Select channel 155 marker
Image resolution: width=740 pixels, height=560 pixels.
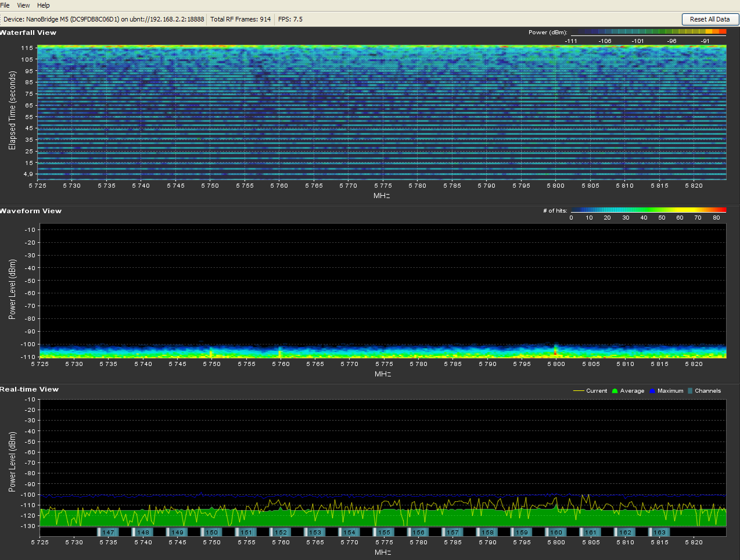(x=384, y=532)
